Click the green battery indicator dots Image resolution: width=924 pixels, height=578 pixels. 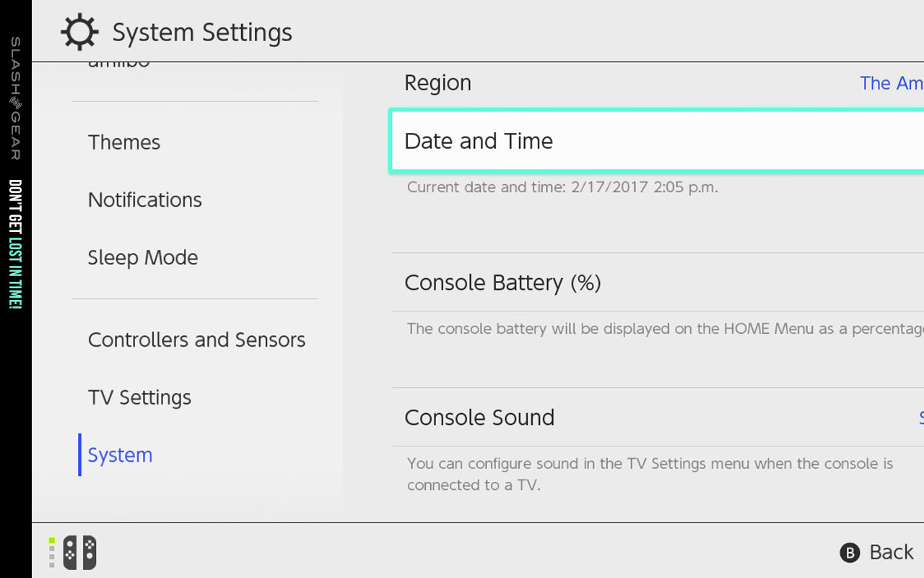pyautogui.click(x=52, y=552)
